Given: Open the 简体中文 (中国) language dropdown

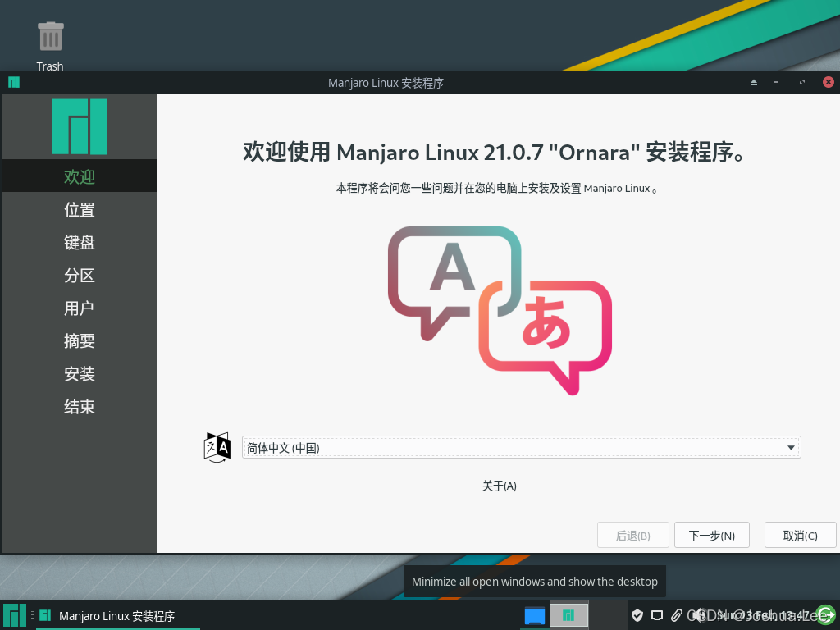Looking at the screenshot, I should point(521,447).
